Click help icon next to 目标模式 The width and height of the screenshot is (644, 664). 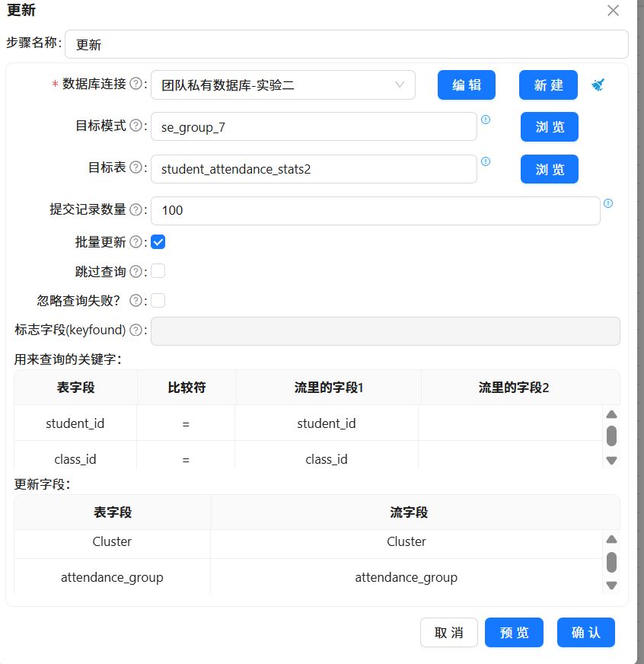click(135, 126)
